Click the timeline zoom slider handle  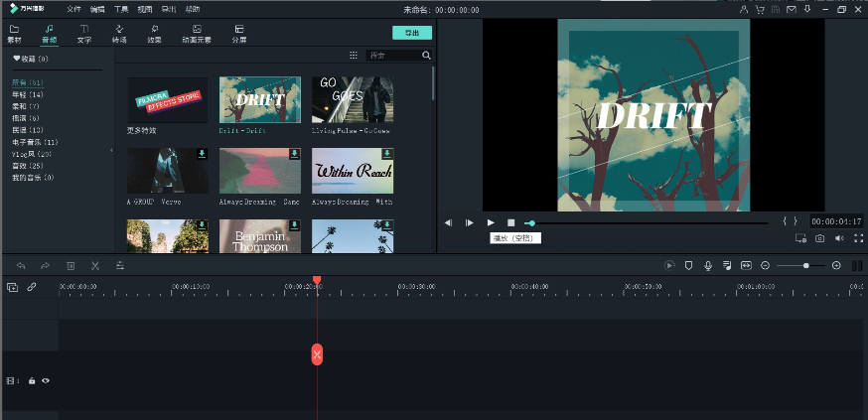pos(805,265)
